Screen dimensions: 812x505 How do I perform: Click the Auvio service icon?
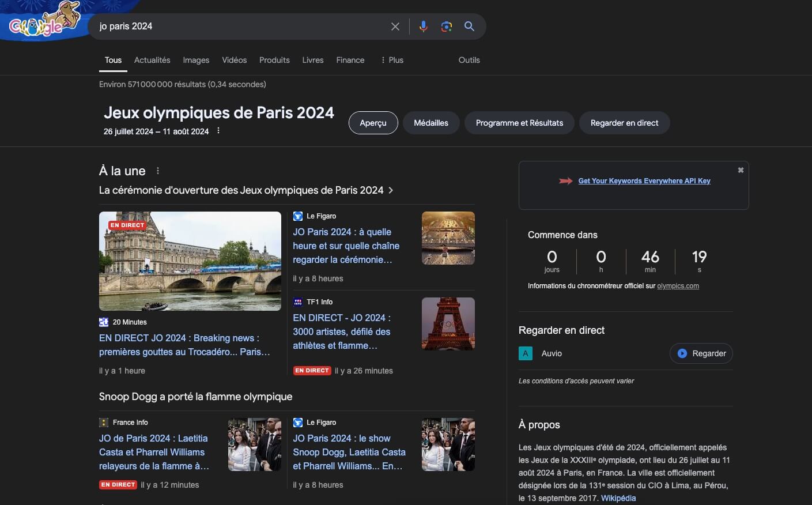point(526,353)
